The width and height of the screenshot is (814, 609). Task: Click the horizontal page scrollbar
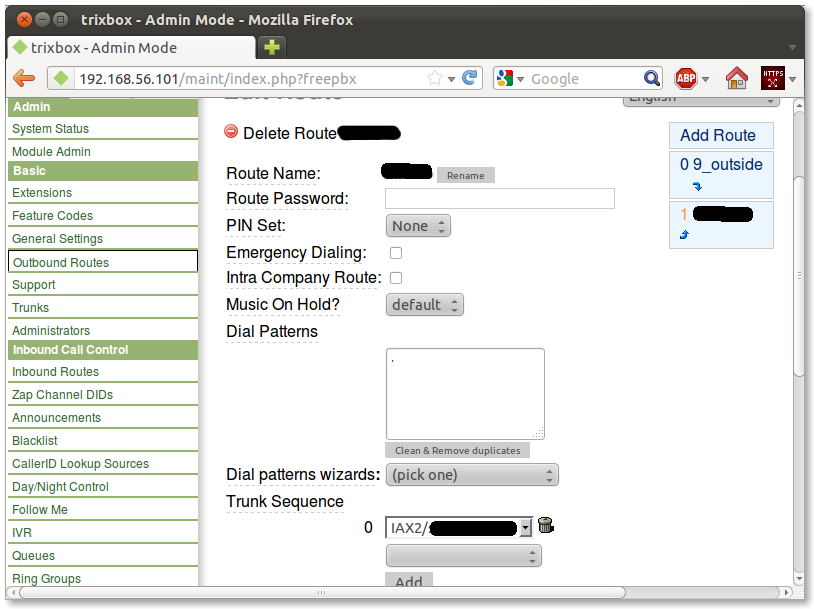[x=322, y=592]
